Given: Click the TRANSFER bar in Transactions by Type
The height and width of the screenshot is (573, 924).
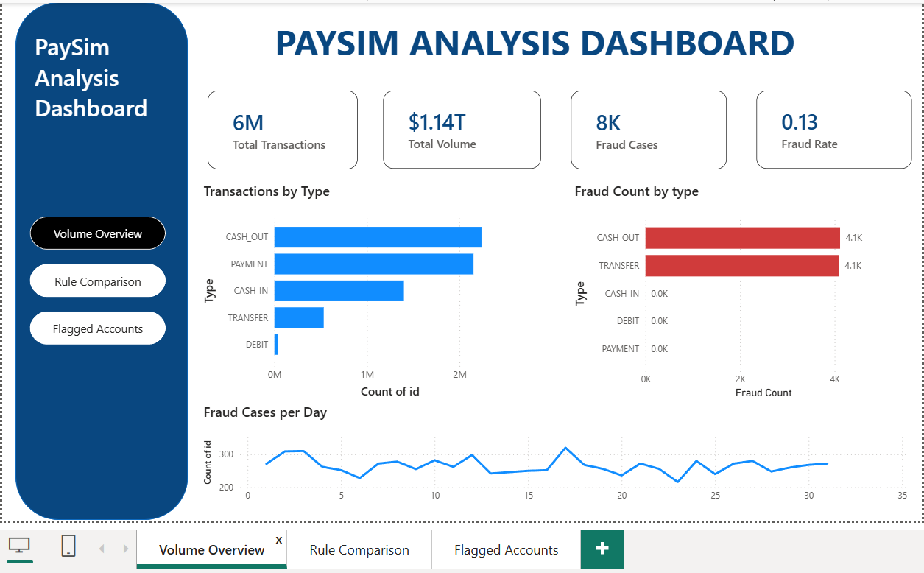Looking at the screenshot, I should pos(299,317).
